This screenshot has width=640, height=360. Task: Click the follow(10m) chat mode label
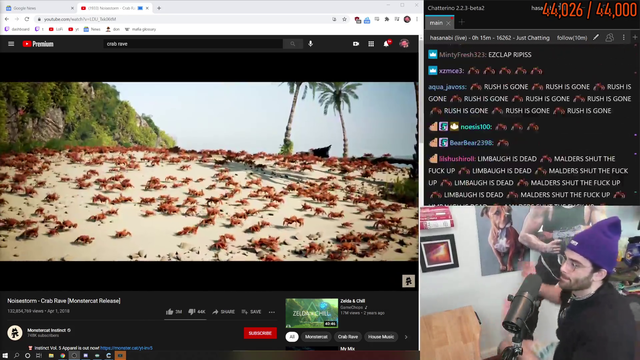point(572,38)
